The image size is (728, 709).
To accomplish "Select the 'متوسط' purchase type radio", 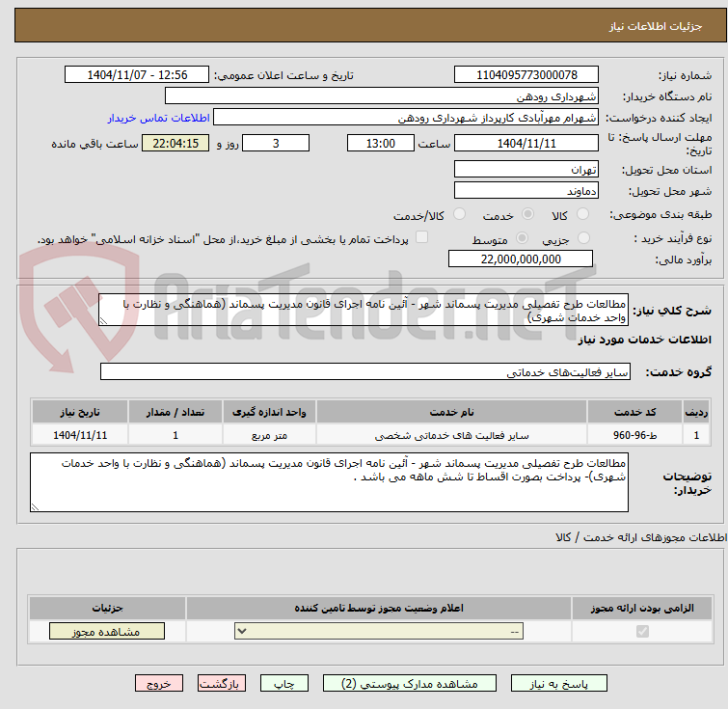I will [x=522, y=238].
